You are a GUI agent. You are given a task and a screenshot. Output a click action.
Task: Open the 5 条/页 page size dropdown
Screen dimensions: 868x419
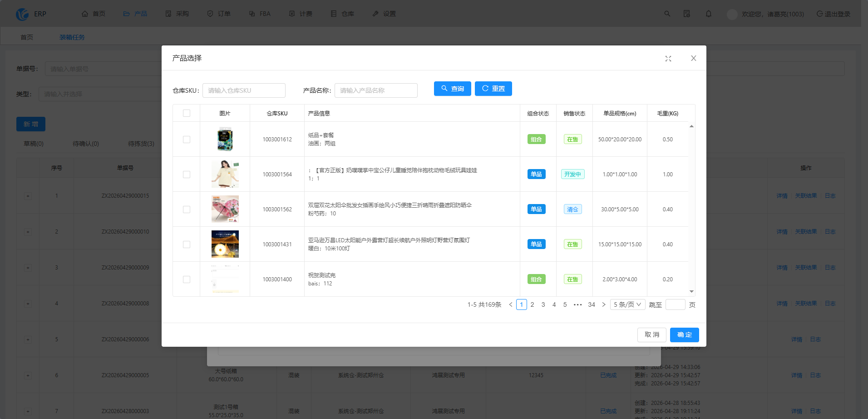click(x=628, y=304)
